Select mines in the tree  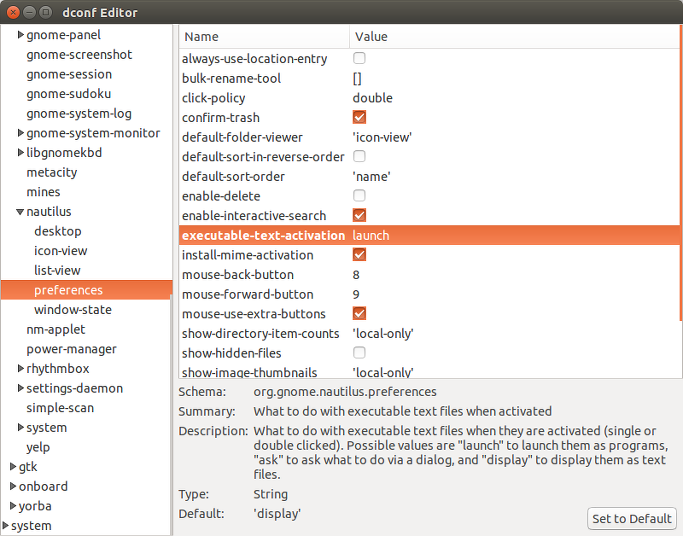point(43,192)
